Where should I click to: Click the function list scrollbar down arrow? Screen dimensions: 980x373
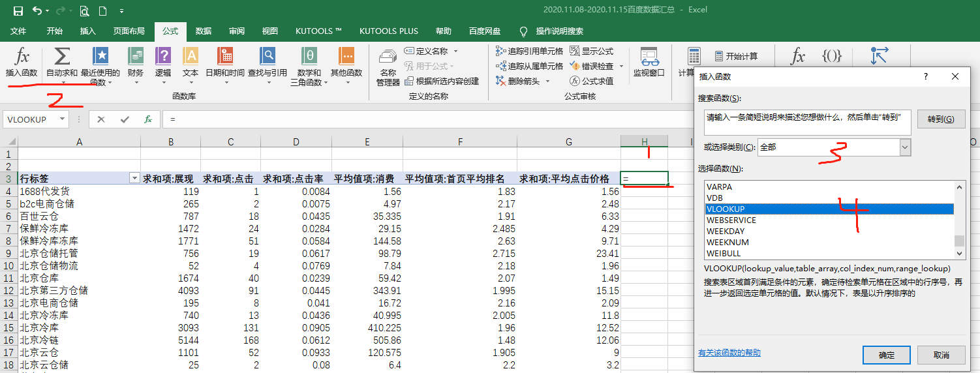(959, 254)
